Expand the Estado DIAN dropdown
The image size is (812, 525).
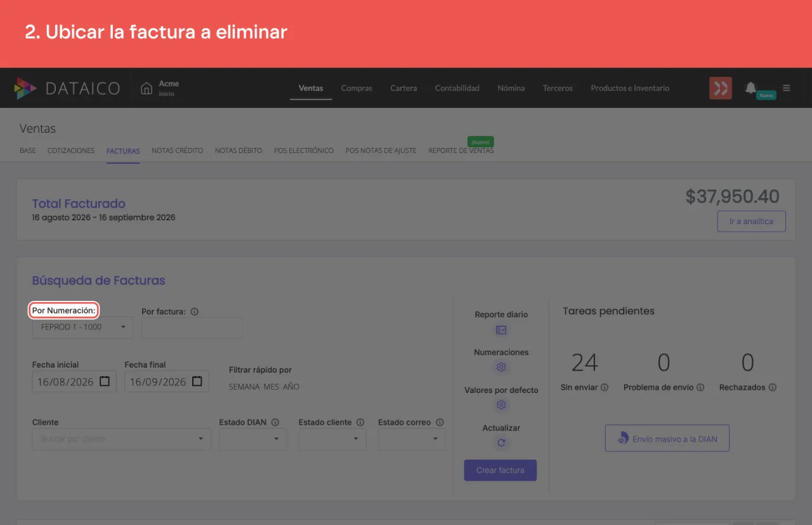(253, 439)
